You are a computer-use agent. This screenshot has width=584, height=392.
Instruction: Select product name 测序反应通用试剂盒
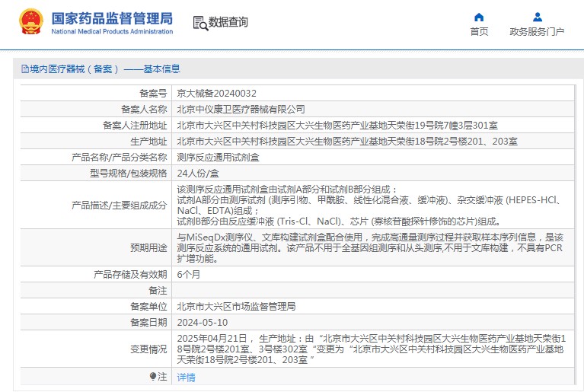(218, 157)
